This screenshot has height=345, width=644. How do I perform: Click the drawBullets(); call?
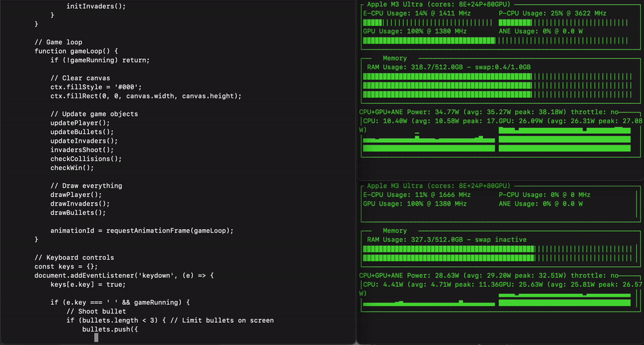pos(78,213)
